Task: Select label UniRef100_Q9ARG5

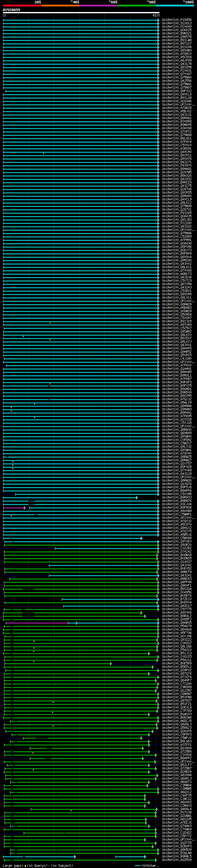Action: point(176,623)
